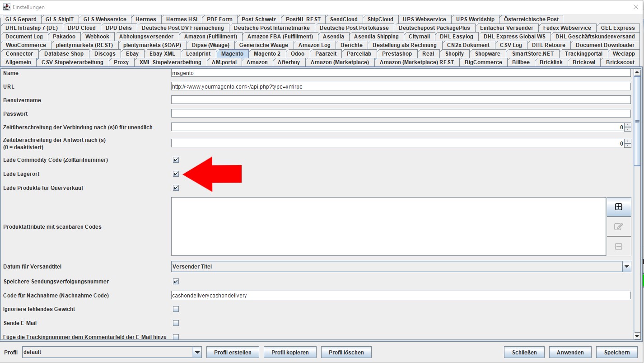The image size is (644, 363).
Task: Open the Bricklink tab
Action: (551, 62)
